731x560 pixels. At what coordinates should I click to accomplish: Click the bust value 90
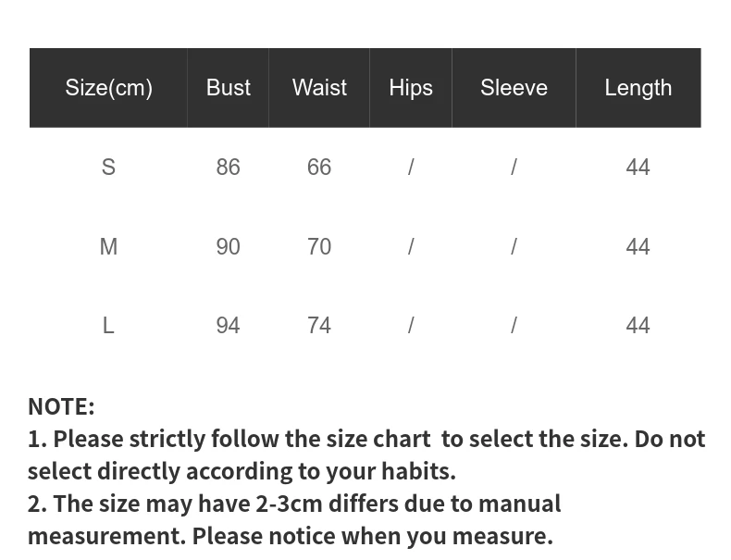[x=228, y=246]
